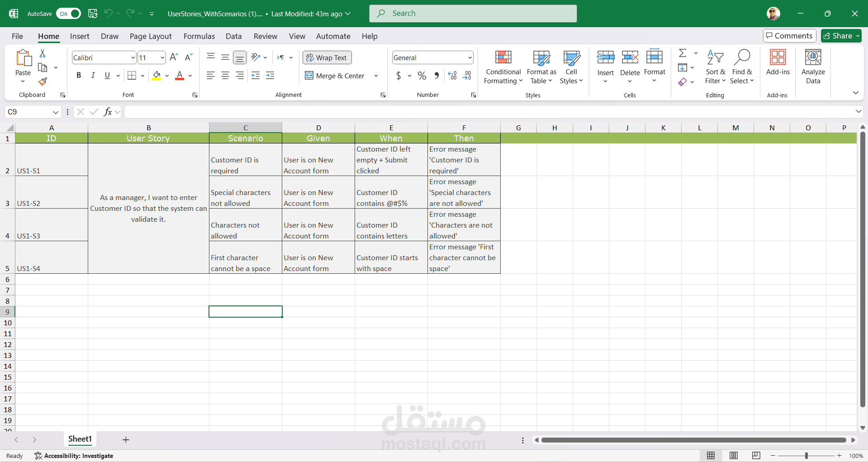Apply the yellow fill color swatch
Image resolution: width=868 pixels, height=462 pixels.
coord(157,76)
